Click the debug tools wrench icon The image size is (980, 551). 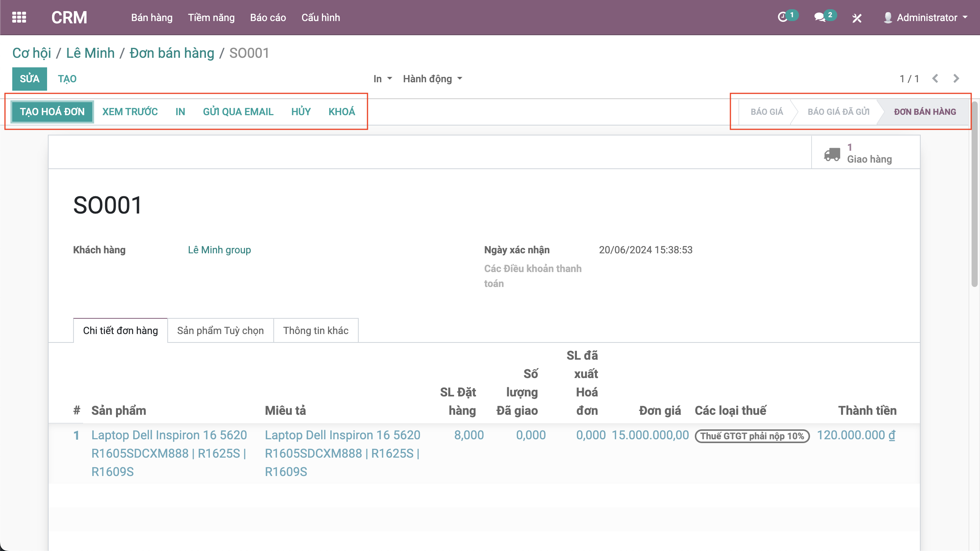click(x=857, y=18)
